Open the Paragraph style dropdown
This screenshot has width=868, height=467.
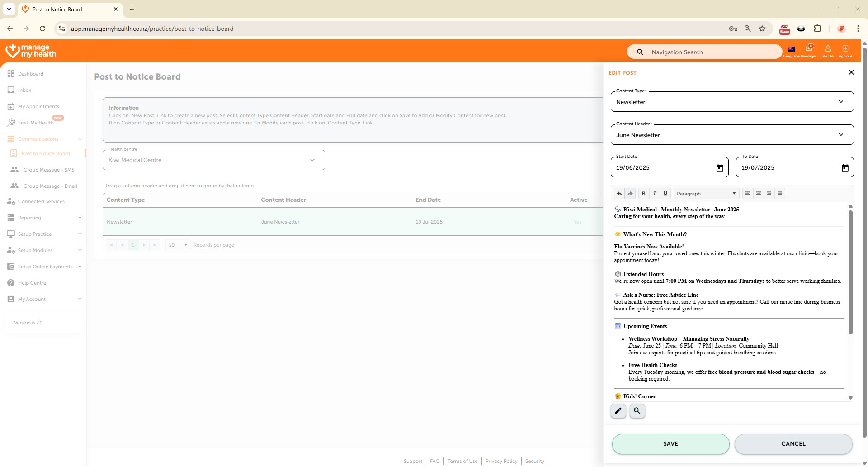[706, 194]
